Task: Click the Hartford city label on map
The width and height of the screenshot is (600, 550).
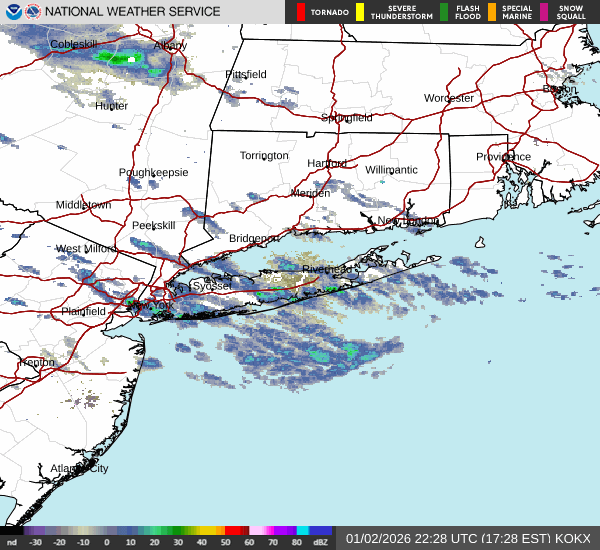Action: pyautogui.click(x=327, y=163)
